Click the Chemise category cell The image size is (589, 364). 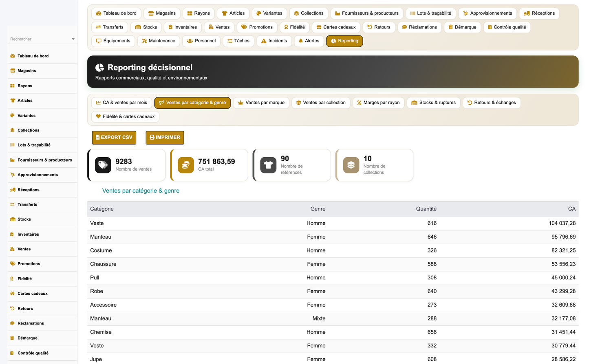101,332
